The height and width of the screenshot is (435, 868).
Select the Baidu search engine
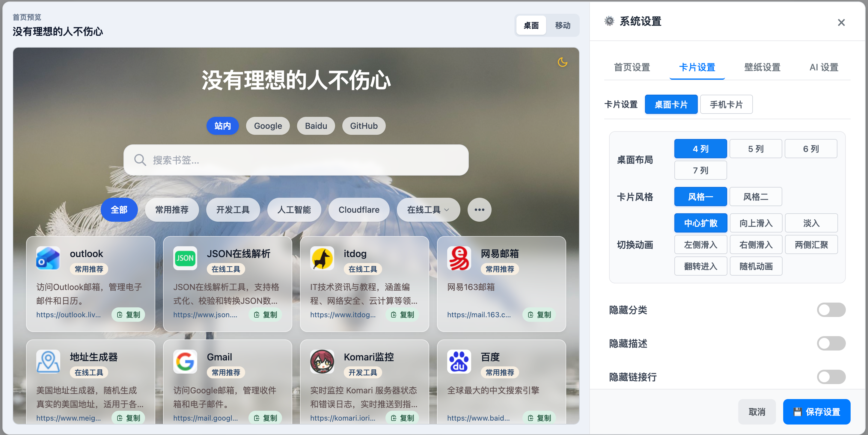click(x=316, y=126)
